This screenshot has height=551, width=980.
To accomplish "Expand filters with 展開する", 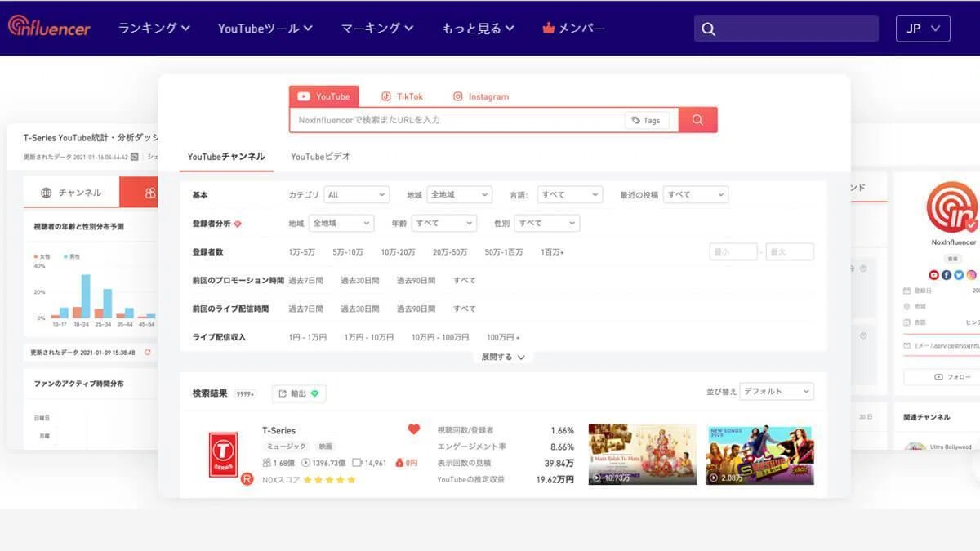I will 503,358.
